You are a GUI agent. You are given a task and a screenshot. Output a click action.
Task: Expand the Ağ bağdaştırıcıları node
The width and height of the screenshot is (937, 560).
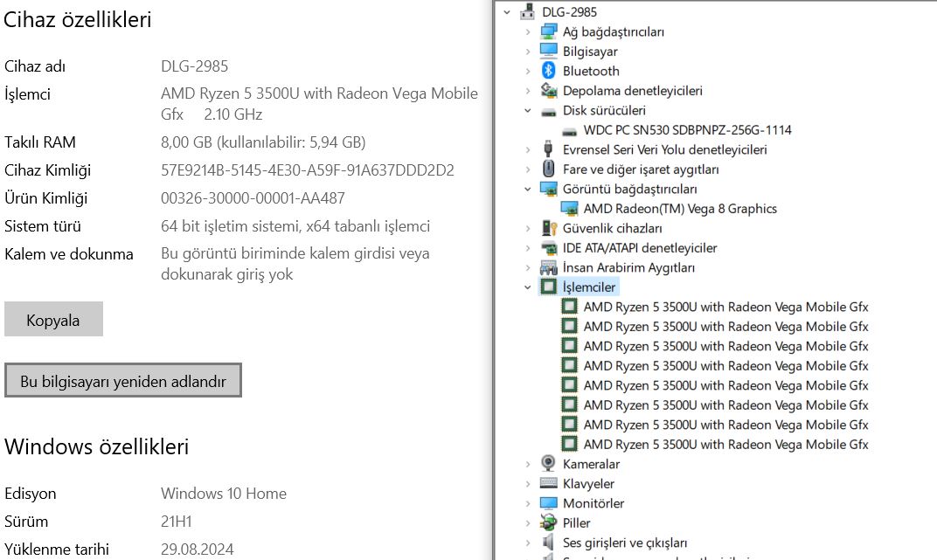(x=528, y=31)
